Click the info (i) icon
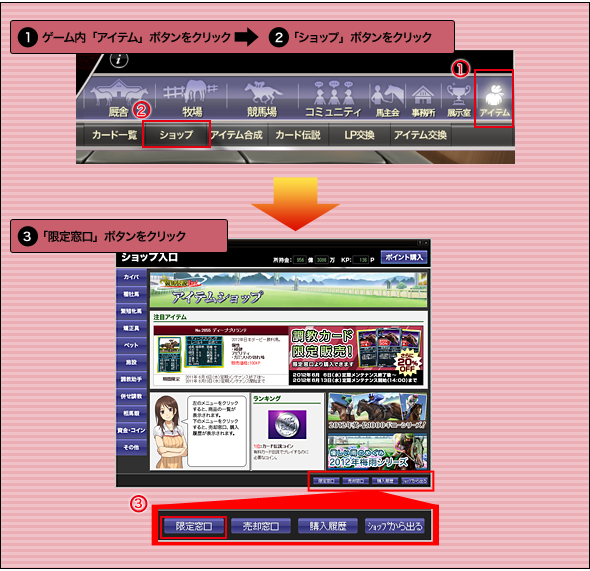The height and width of the screenshot is (571, 590). pos(119,60)
